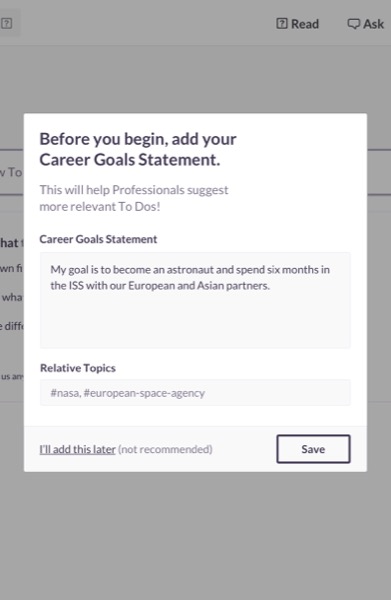Focus the Relative Topics input field

pos(195,393)
